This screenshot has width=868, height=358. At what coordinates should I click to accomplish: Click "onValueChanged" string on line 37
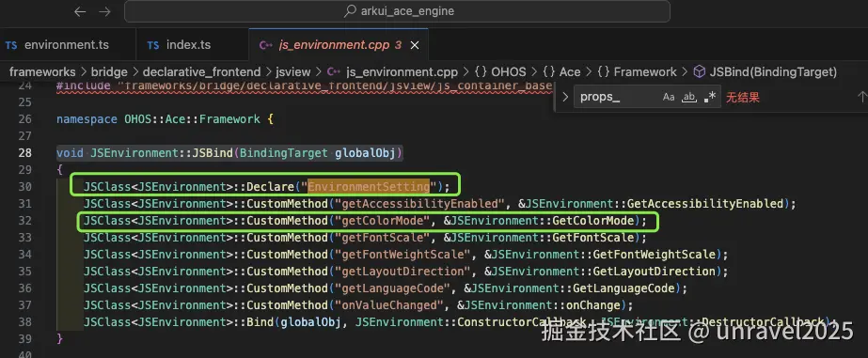(389, 304)
